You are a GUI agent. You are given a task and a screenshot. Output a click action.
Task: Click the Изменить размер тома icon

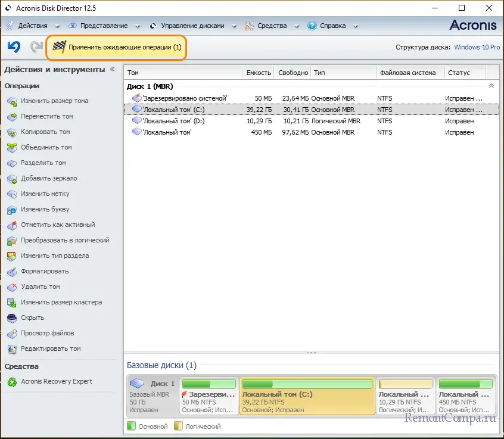[12, 101]
